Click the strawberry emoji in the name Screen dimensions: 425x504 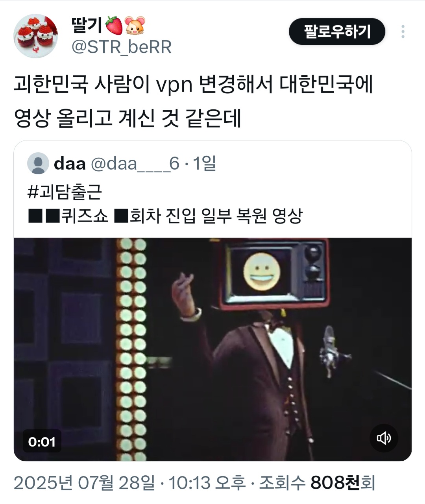[114, 25]
